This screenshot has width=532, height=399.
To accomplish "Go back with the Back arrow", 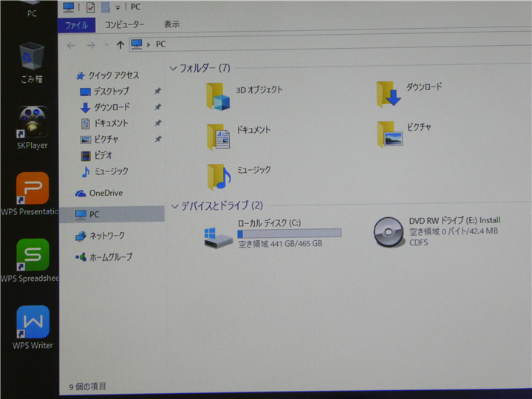I will 71,45.
